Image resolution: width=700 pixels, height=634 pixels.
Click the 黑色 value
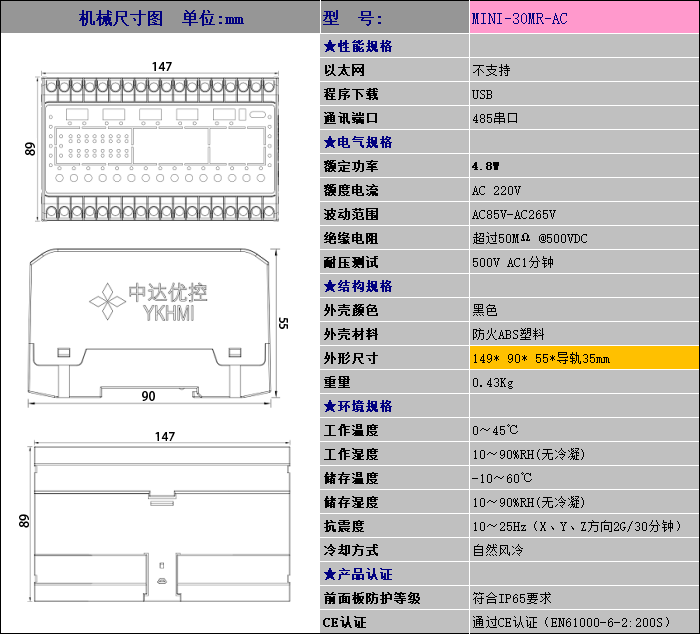tap(485, 310)
